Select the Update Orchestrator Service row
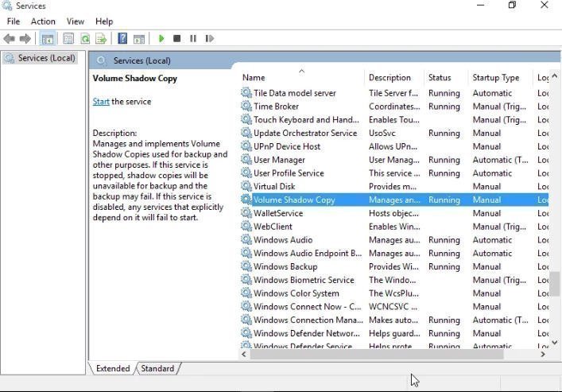Image resolution: width=562 pixels, height=392 pixels. coord(394,133)
